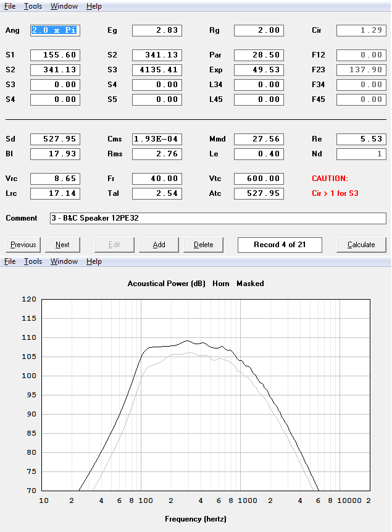The image size is (392, 532).
Task: Click the Re field showing 5.53
Action: pyautogui.click(x=361, y=139)
